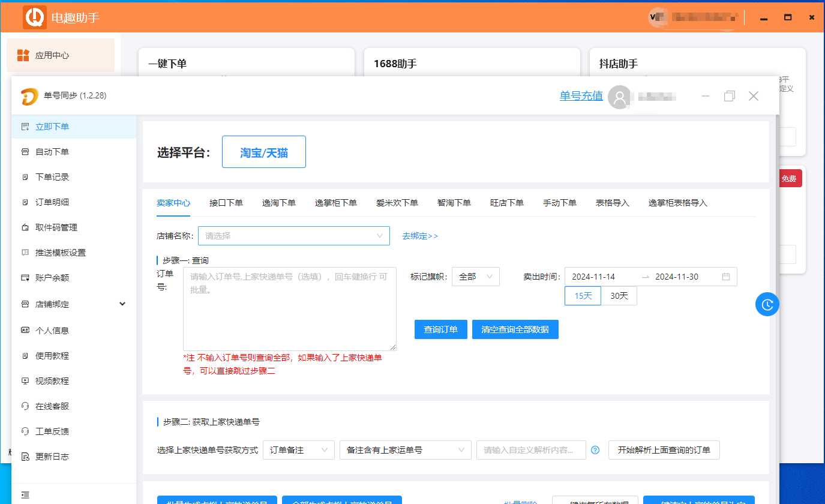Switch to the 卖家中心 tab
This screenshot has width=825, height=504.
(173, 203)
